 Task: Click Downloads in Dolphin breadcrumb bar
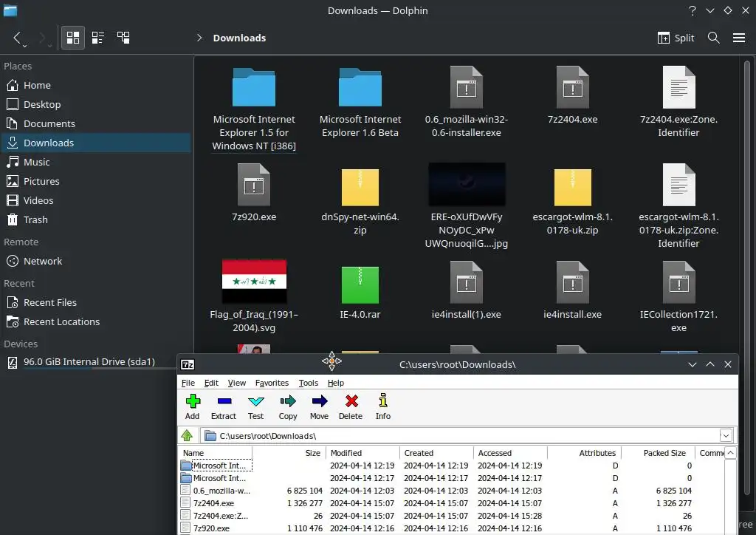[239, 38]
